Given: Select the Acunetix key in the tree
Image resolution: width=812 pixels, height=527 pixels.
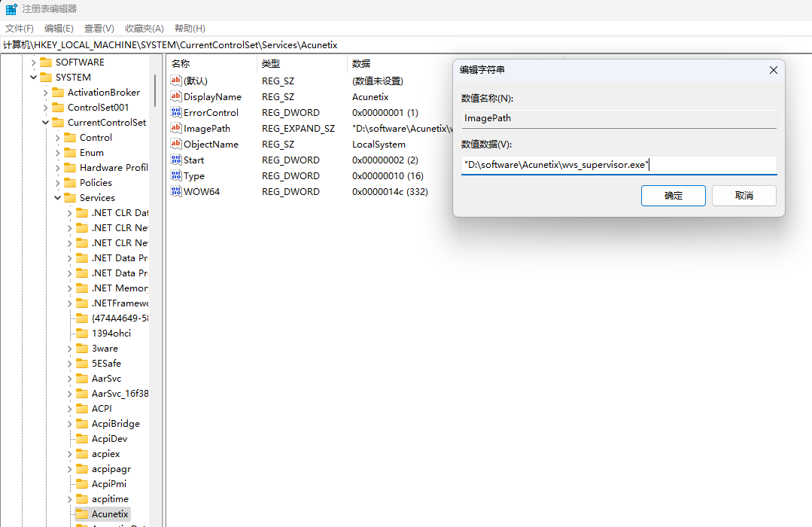Looking at the screenshot, I should pyautogui.click(x=110, y=514).
